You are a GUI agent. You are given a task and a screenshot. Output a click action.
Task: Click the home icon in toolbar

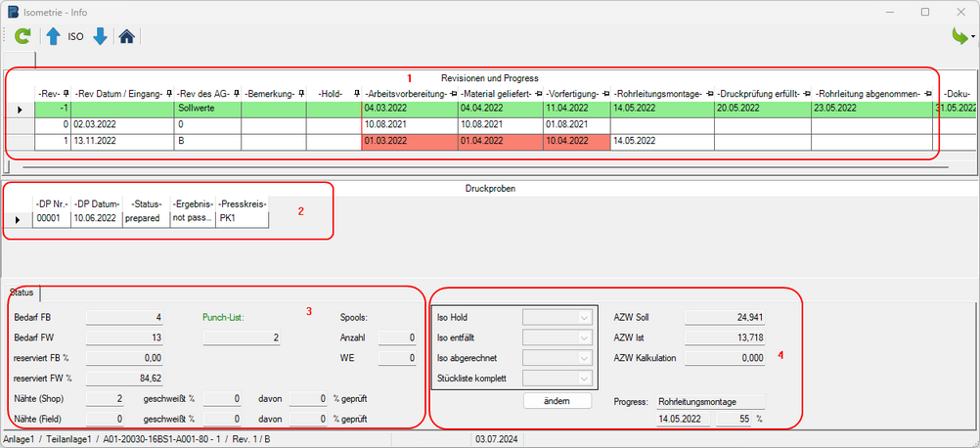pyautogui.click(x=127, y=37)
